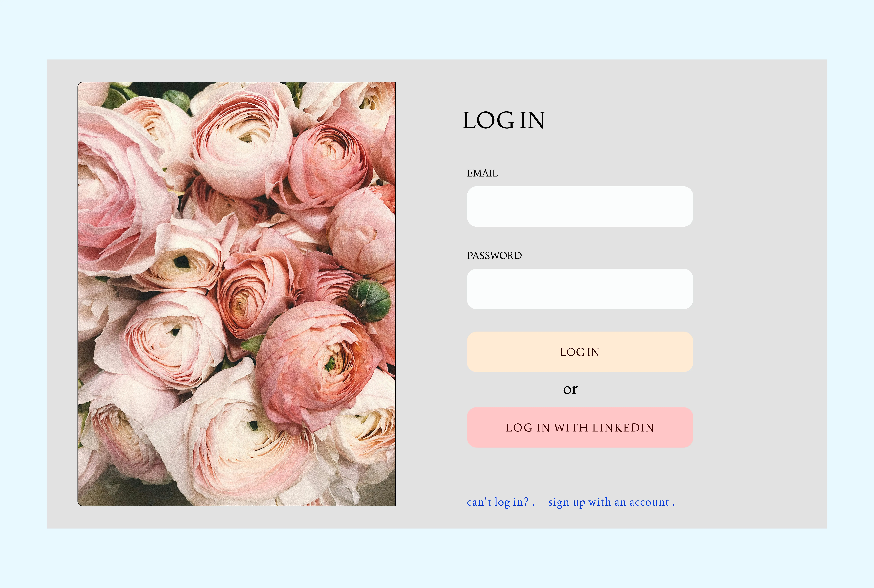Click the "or" separator text
This screenshot has width=874, height=588.
tap(570, 390)
